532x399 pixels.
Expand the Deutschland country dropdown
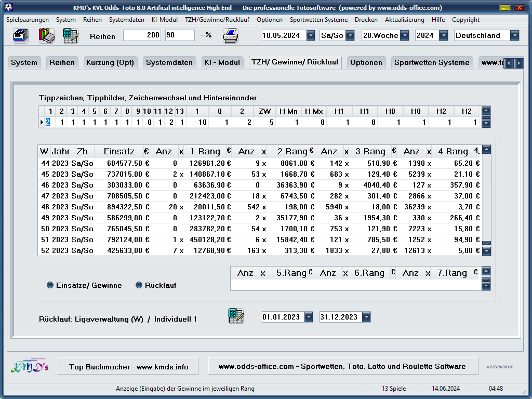(514, 35)
